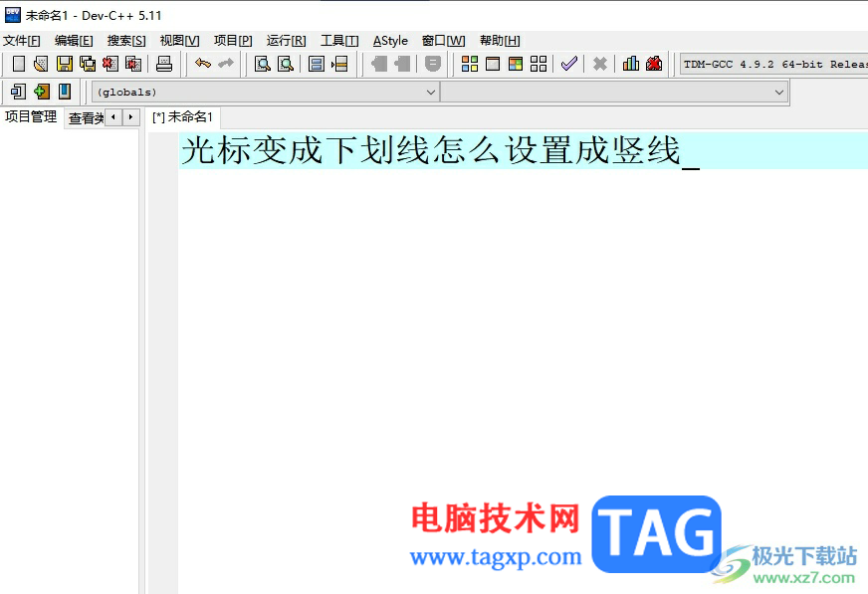Viewport: 868px width, 594px height.
Task: Open the 帮助[H] menu
Action: point(500,41)
